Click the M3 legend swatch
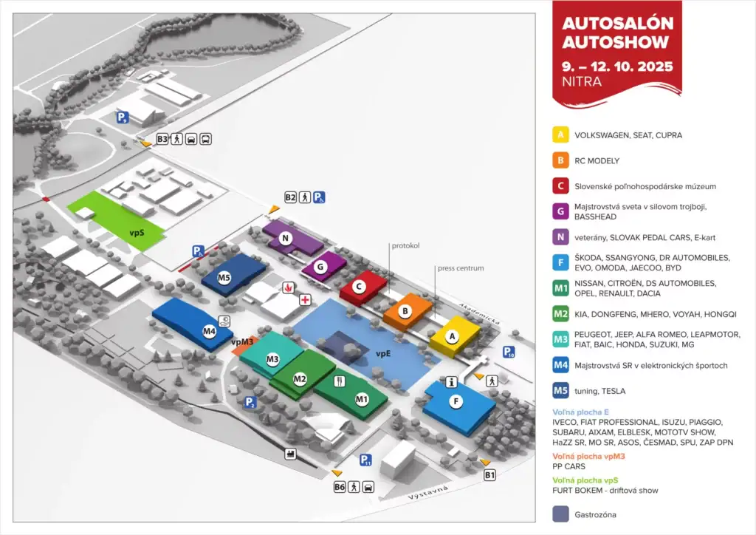 click(560, 339)
